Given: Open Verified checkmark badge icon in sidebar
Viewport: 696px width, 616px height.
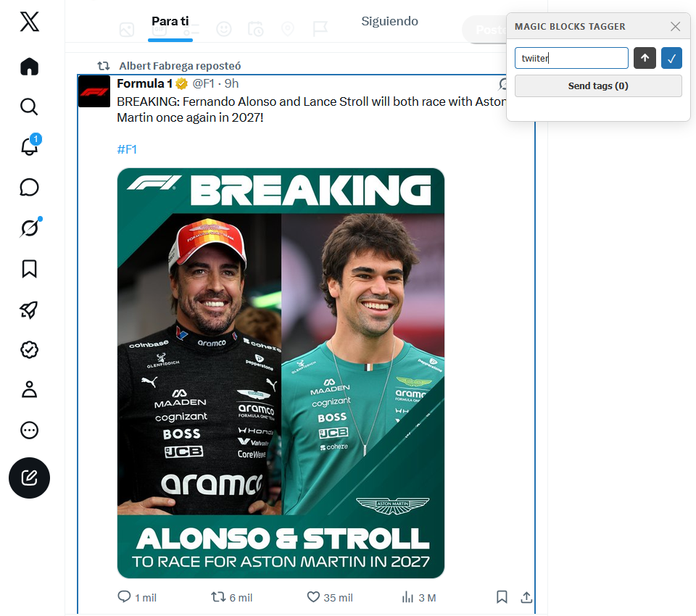Looking at the screenshot, I should click(x=29, y=350).
